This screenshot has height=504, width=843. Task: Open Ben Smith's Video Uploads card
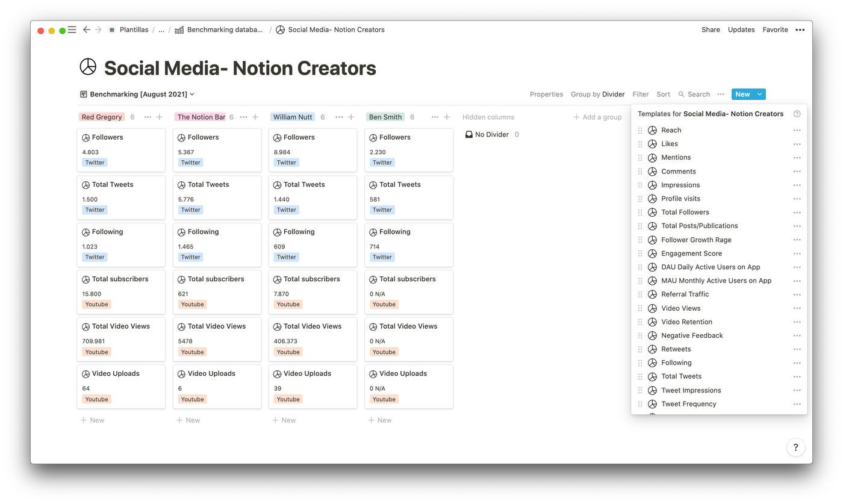408,387
